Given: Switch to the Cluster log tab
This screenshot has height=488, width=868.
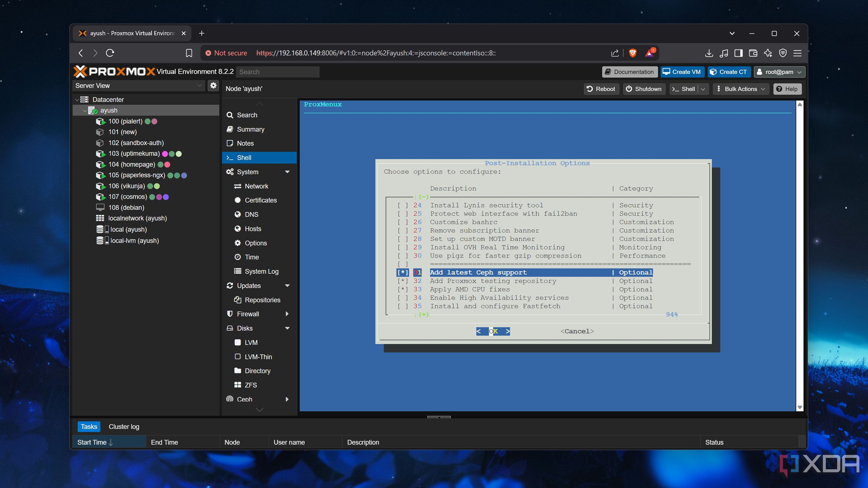Looking at the screenshot, I should [x=124, y=427].
